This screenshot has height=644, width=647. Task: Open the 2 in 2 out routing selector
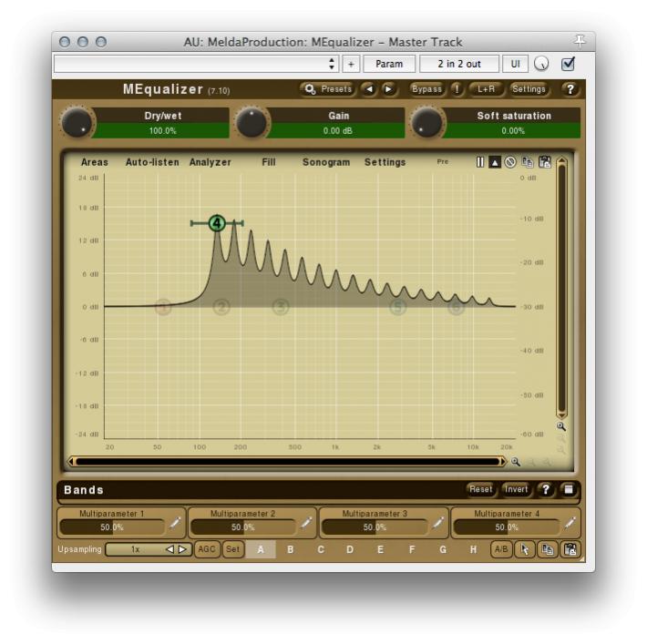point(459,64)
